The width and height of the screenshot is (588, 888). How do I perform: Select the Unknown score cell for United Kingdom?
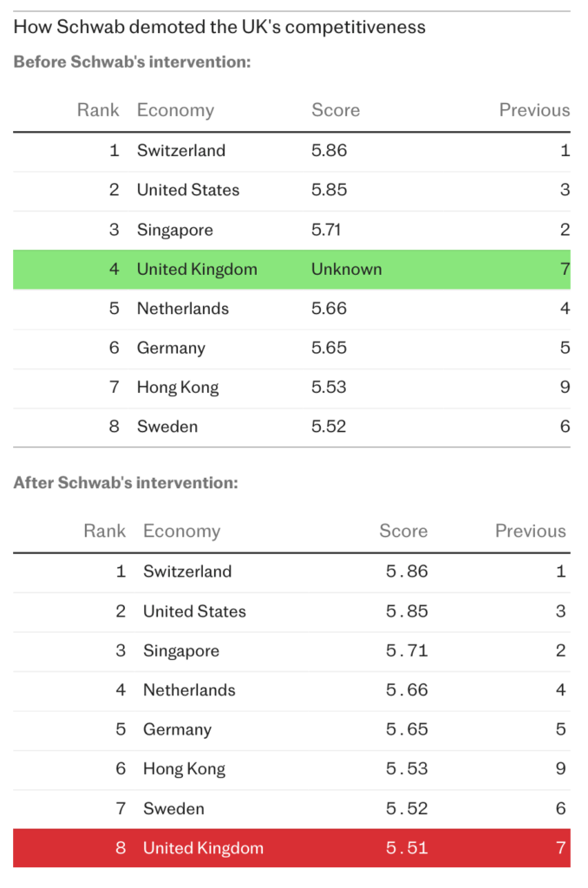coord(347,269)
